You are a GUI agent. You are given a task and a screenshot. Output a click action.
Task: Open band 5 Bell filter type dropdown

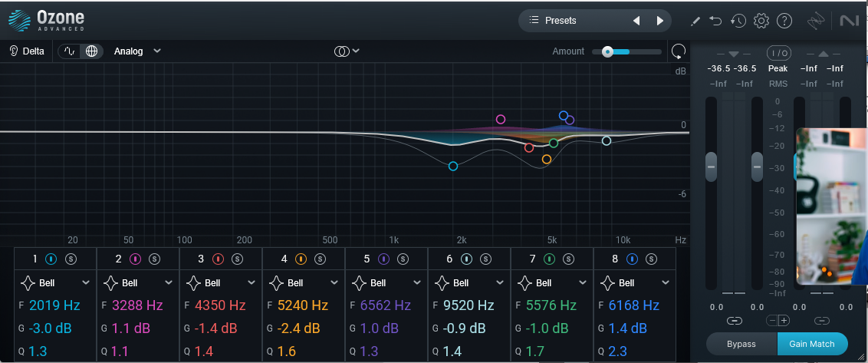click(x=386, y=282)
